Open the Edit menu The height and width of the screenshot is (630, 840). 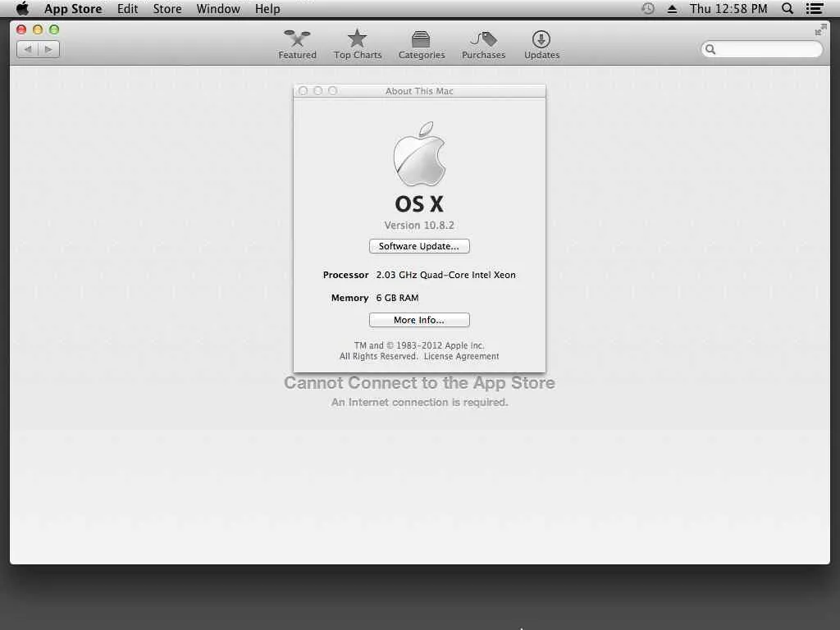(x=127, y=8)
